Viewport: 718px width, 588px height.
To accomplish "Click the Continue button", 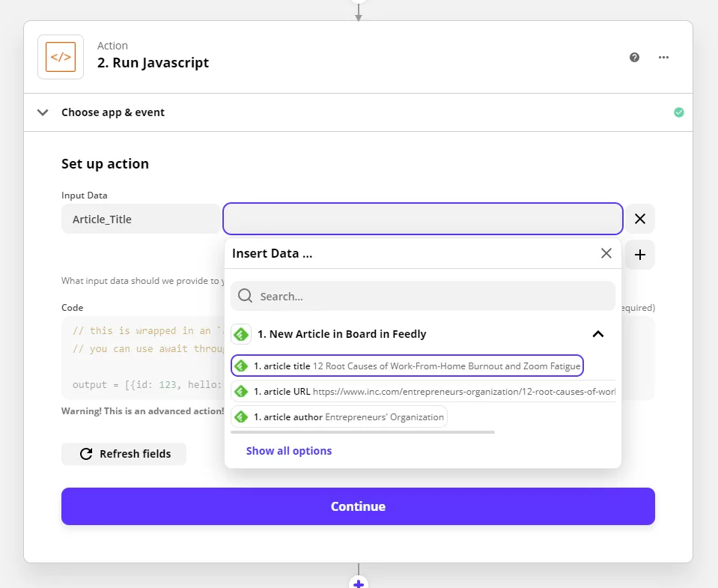I will pyautogui.click(x=358, y=506).
